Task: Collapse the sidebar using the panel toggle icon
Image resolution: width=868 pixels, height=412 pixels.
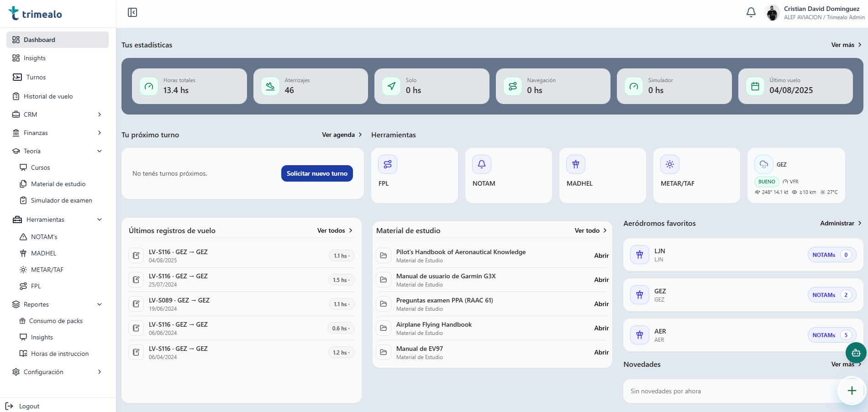Action: coord(132,12)
